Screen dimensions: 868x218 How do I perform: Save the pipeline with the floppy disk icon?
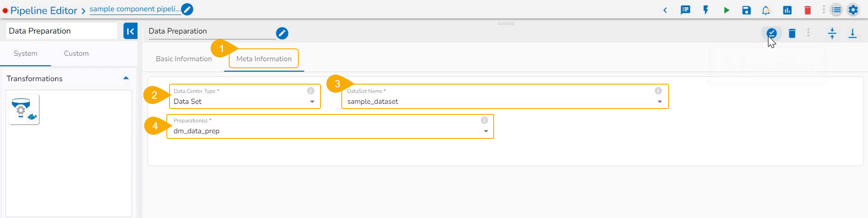click(x=746, y=10)
